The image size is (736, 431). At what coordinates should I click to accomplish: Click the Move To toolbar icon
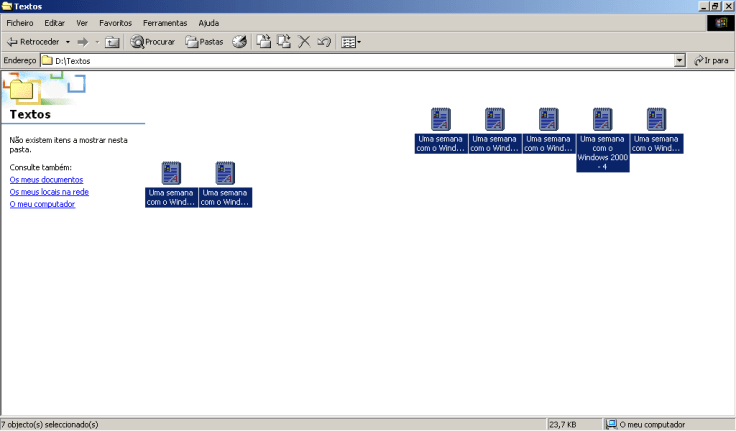[263, 42]
